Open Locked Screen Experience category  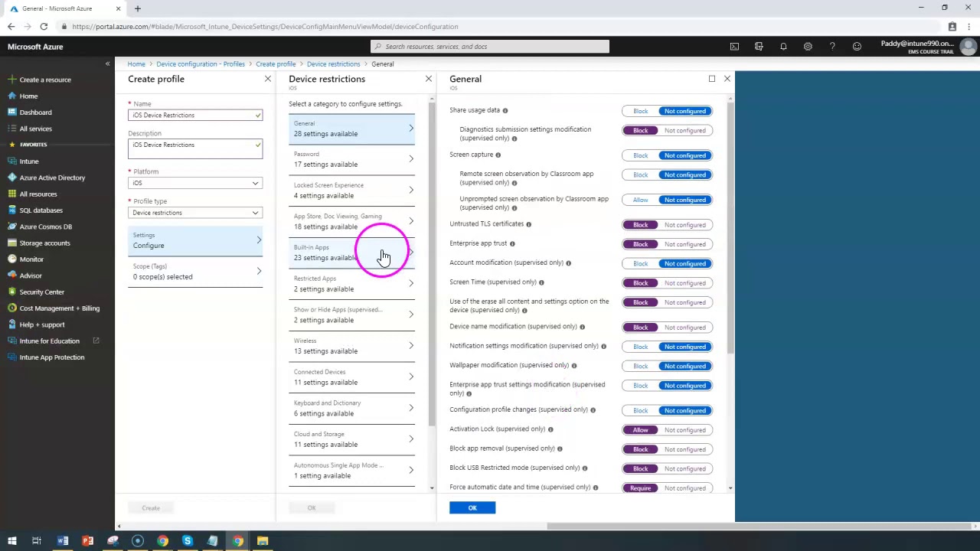pyautogui.click(x=352, y=191)
